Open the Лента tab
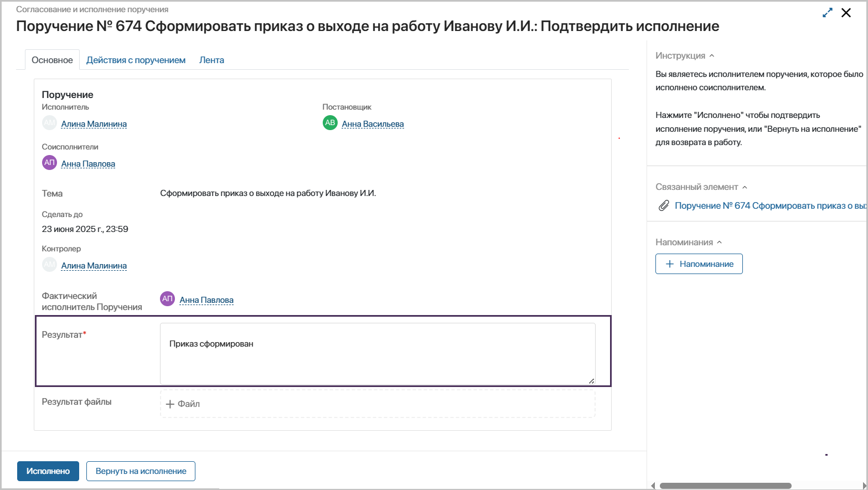This screenshot has width=868, height=490. (211, 60)
